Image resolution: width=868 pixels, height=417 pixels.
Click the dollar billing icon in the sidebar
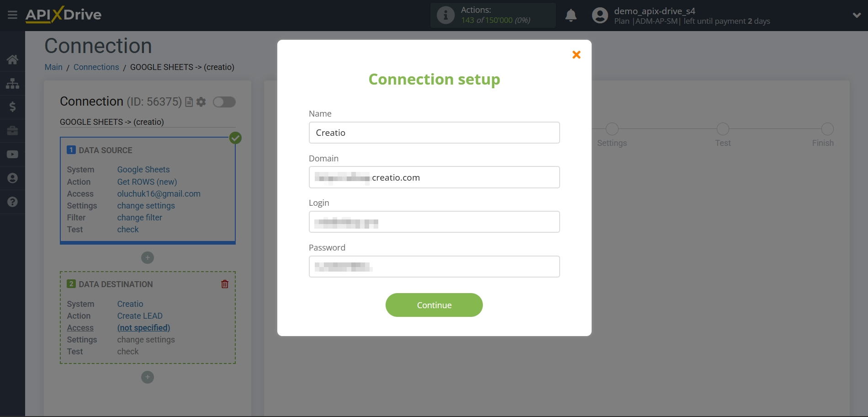pos(12,107)
